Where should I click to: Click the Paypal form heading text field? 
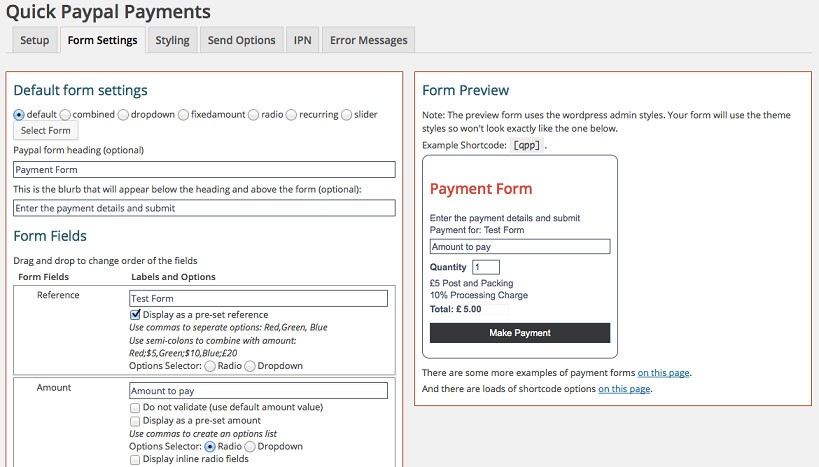click(x=204, y=170)
